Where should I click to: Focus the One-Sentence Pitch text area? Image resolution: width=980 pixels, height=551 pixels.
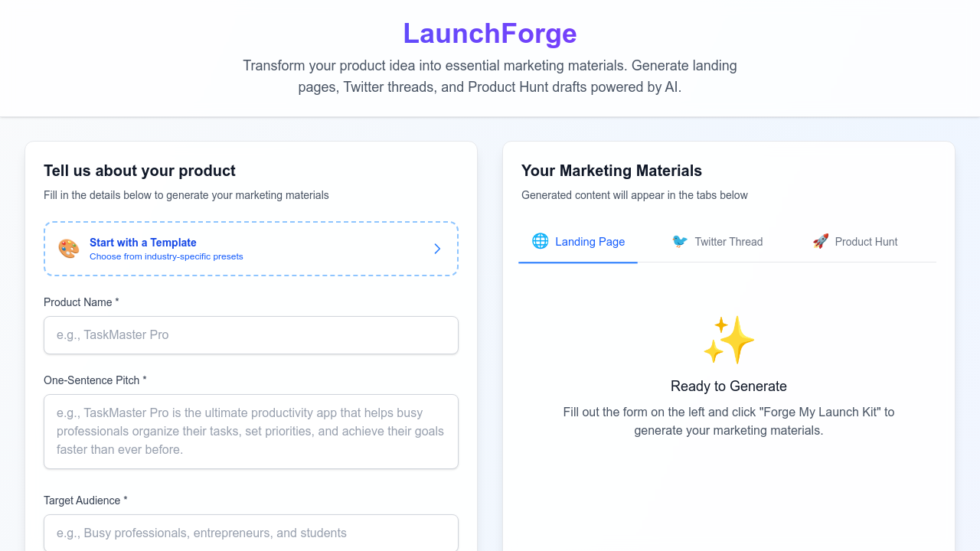coord(250,431)
